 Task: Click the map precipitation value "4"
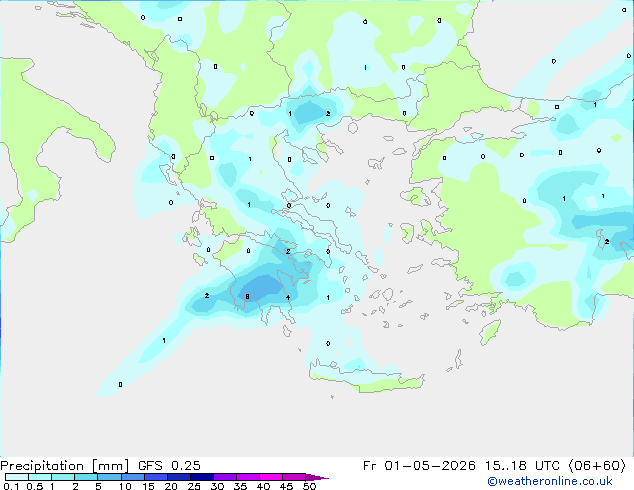pos(288,298)
